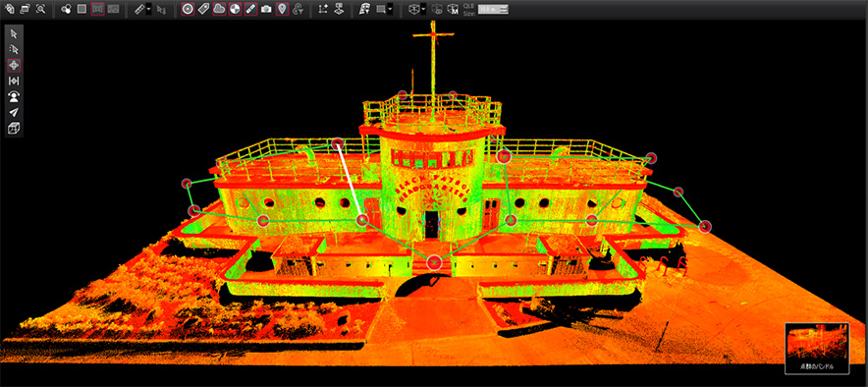Toggle the red-outlined panorama frame icon
The height and width of the screenshot is (387, 868).
(x=97, y=9)
